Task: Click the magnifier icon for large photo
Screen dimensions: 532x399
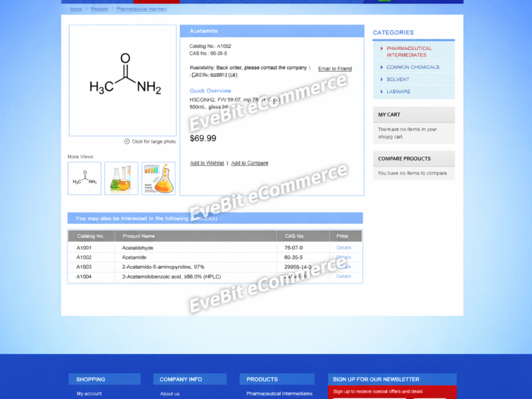Action: [127, 142]
